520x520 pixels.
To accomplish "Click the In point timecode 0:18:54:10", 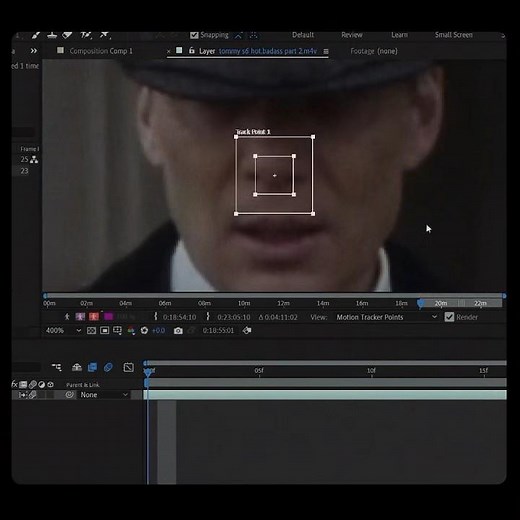I will tap(179, 317).
